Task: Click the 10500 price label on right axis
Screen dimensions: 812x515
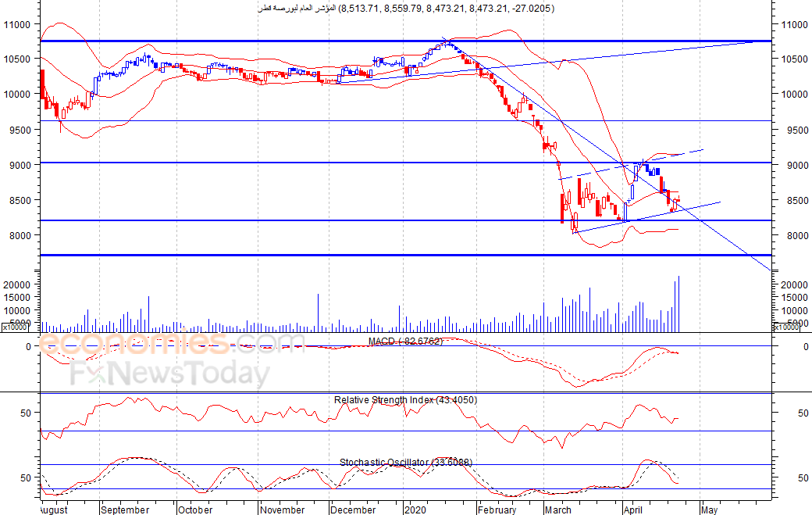Action: [794, 59]
